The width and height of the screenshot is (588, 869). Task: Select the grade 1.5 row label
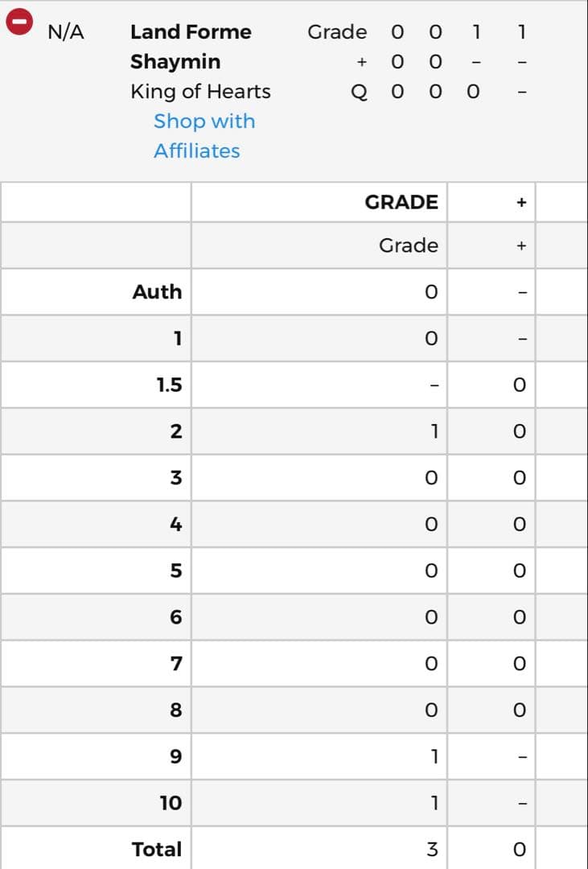[x=169, y=385]
